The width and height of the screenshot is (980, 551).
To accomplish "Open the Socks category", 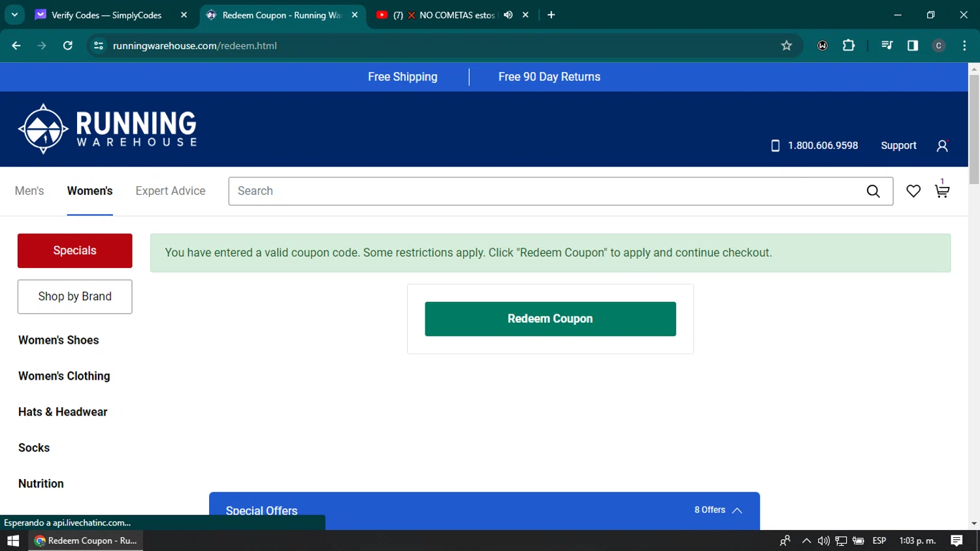I will [x=34, y=448].
